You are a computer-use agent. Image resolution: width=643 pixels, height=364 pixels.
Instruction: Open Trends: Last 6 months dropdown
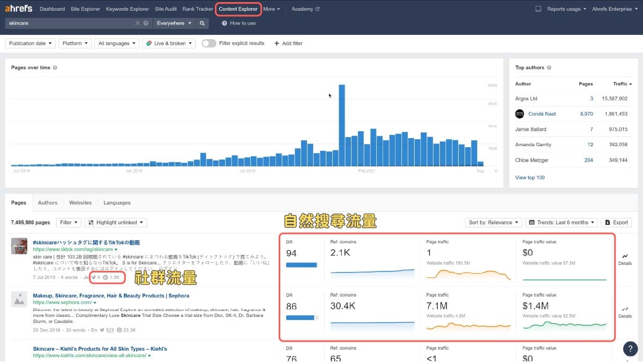coord(561,222)
